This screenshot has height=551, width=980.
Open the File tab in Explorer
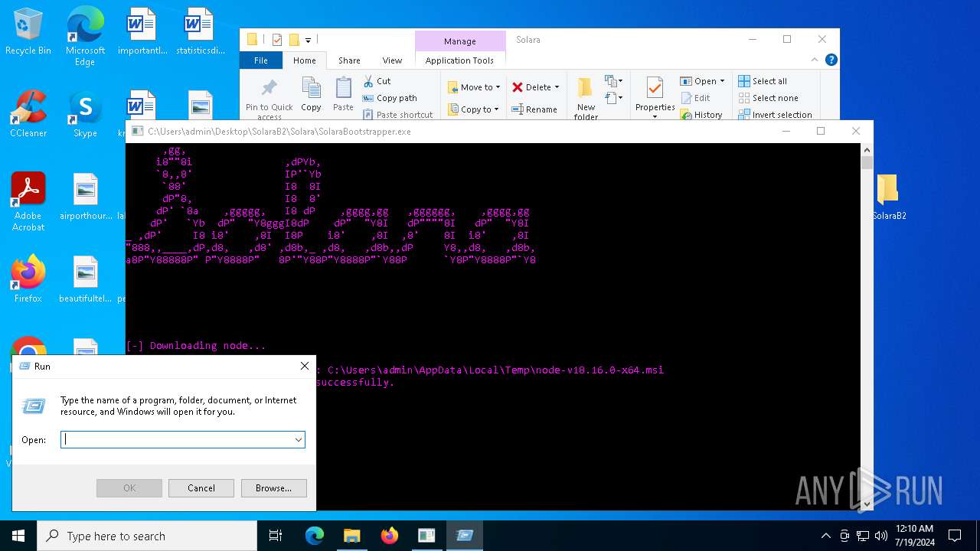click(261, 60)
